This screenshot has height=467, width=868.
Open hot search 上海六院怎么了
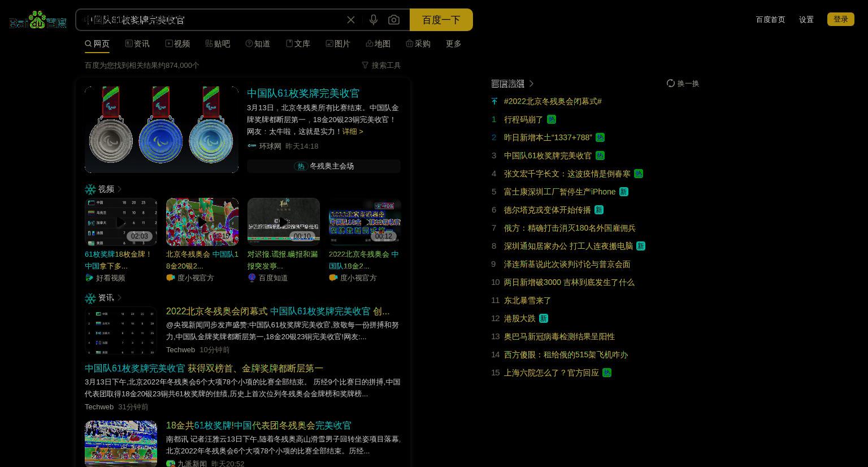tap(552, 373)
